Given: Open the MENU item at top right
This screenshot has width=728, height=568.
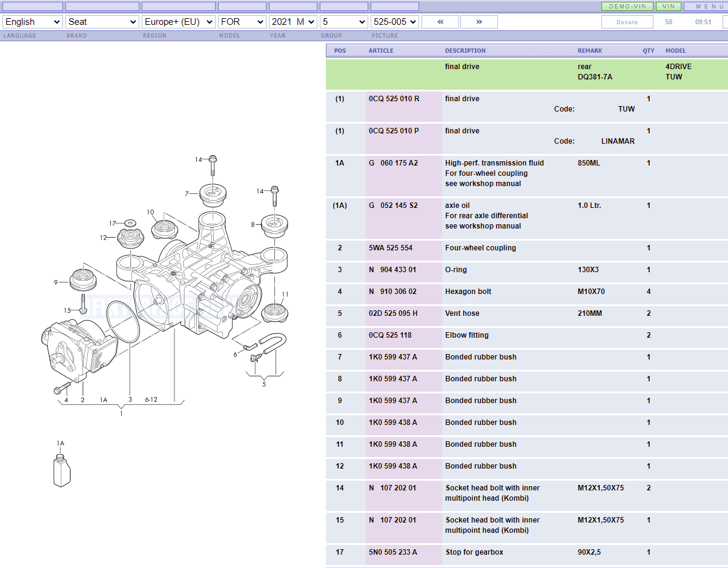Looking at the screenshot, I should (707, 6).
